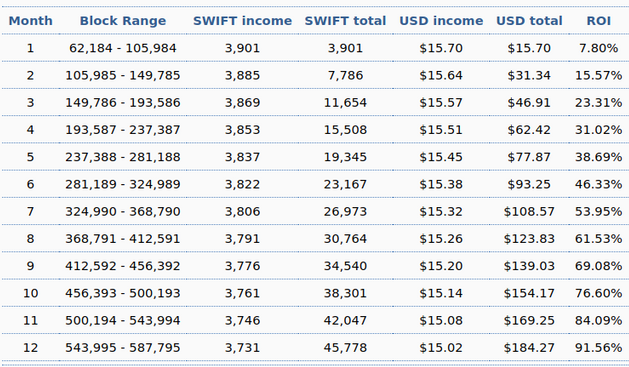This screenshot has width=629, height=367.
Task: Click USD total $108.57 cell
Action: pyautogui.click(x=529, y=212)
